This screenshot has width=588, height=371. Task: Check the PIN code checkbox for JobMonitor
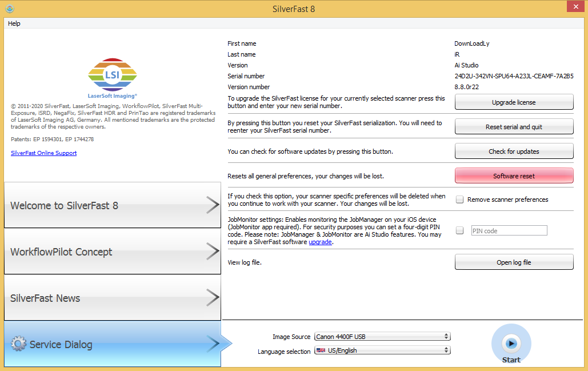(459, 230)
